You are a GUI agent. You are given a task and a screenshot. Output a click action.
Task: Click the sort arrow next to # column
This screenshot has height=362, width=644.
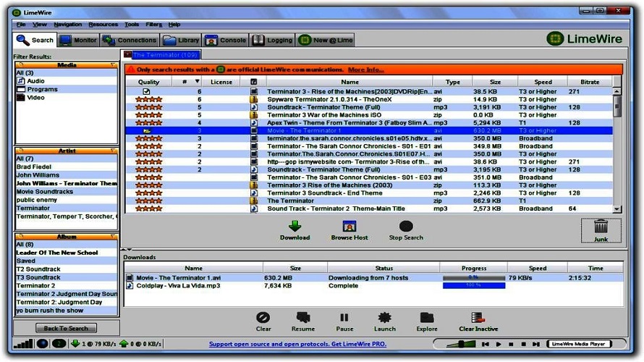pos(197,81)
